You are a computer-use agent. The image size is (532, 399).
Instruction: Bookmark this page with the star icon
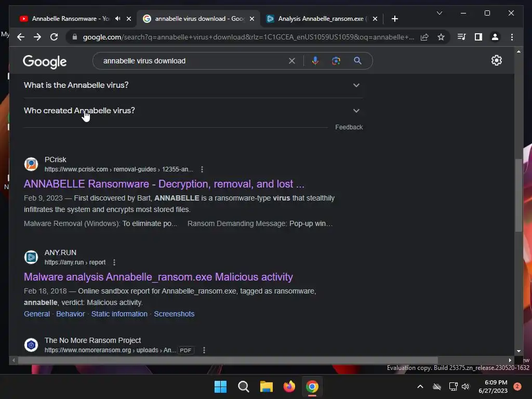point(441,37)
